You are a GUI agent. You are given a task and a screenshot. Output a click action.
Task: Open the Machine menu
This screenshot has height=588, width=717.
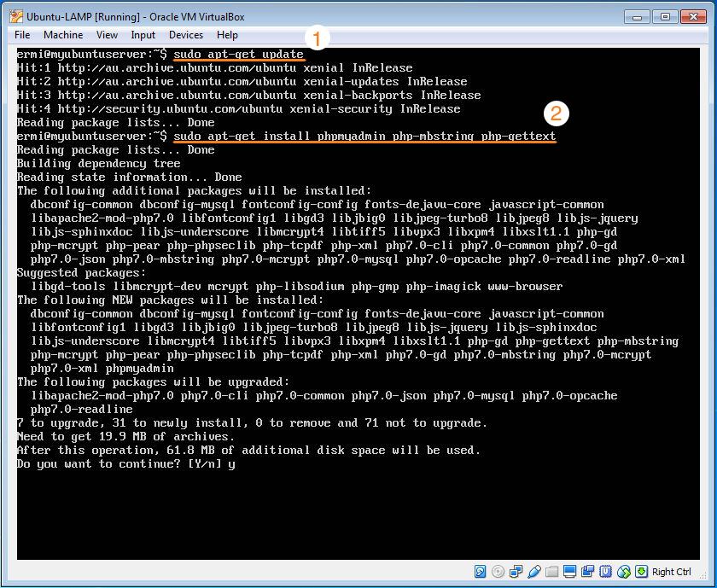click(x=63, y=35)
